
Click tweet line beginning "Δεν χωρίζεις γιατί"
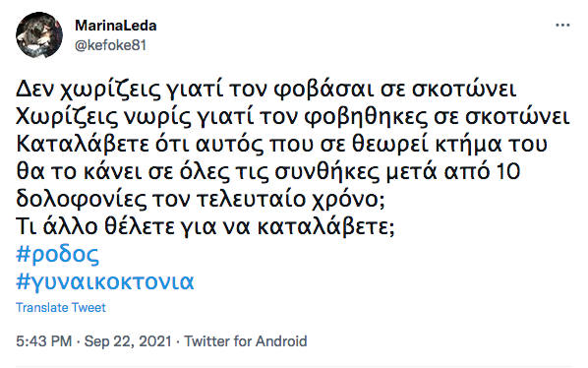click(x=266, y=89)
